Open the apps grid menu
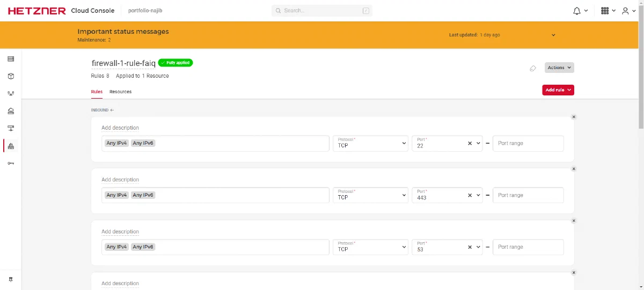 coord(605,11)
